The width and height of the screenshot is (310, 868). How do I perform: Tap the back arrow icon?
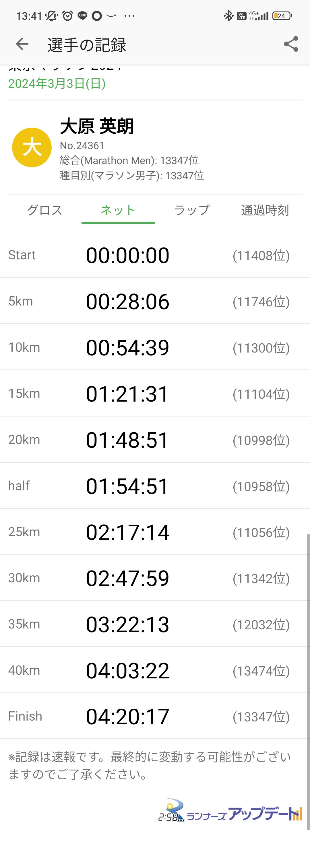coord(22,44)
